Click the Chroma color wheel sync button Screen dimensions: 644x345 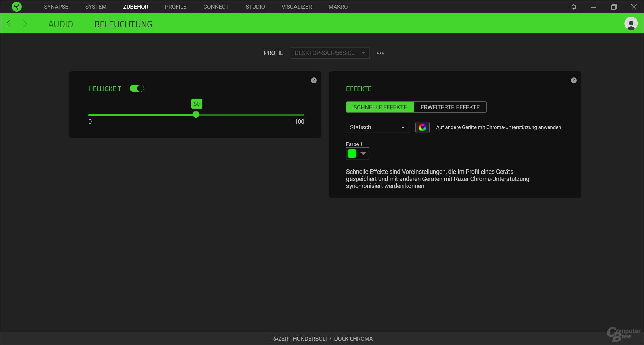click(422, 127)
